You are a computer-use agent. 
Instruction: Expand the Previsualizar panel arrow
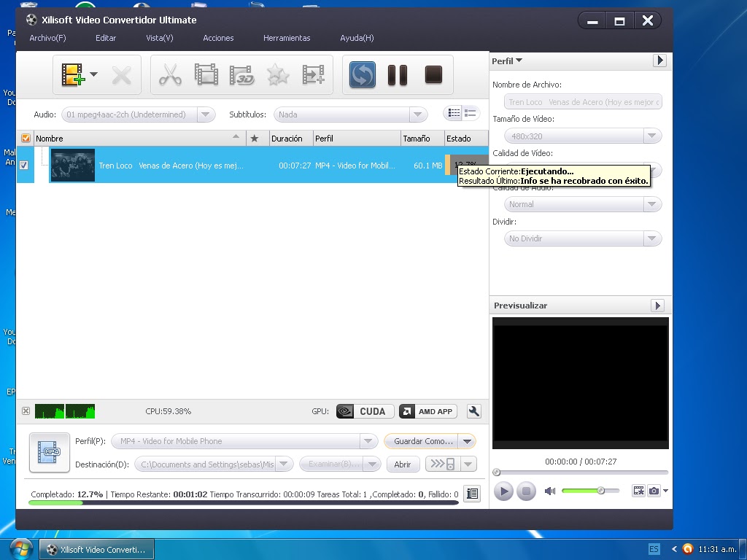[659, 305]
